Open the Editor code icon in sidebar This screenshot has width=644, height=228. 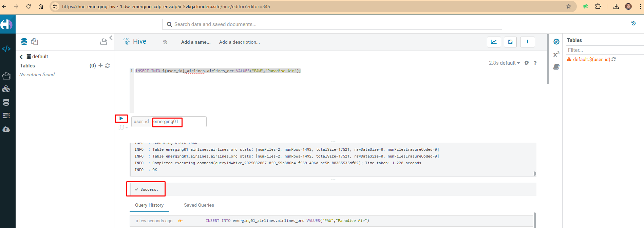(x=6, y=49)
